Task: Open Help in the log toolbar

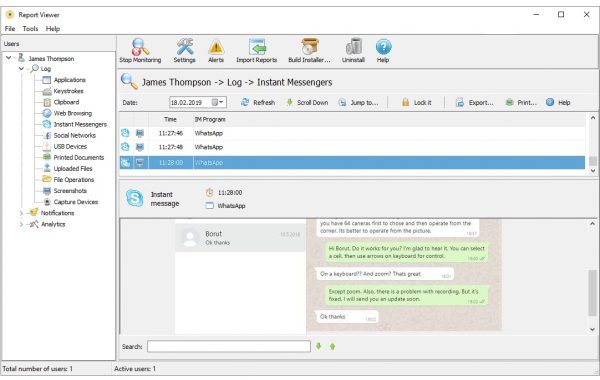Action: pos(558,103)
